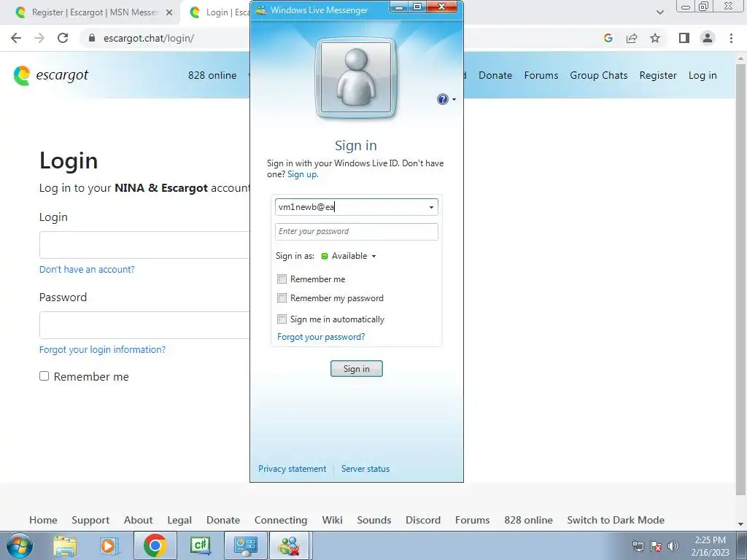
Task: Open the Windows Start menu orb
Action: pos(20,545)
